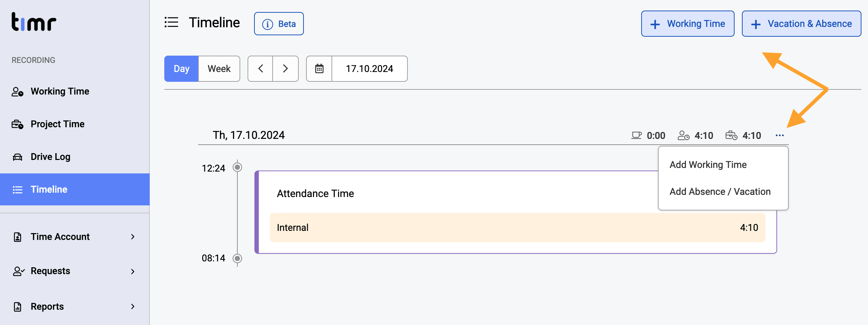Select the orange Internal project time bar

(x=517, y=228)
